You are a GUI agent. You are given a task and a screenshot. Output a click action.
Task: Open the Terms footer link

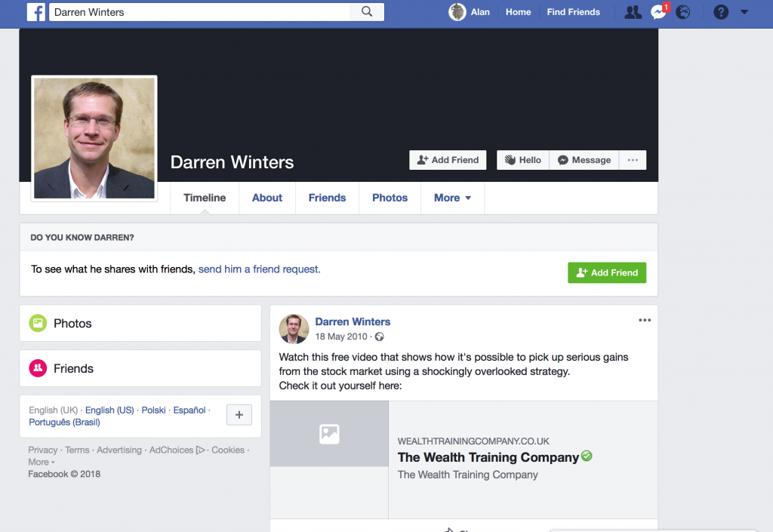click(x=78, y=451)
